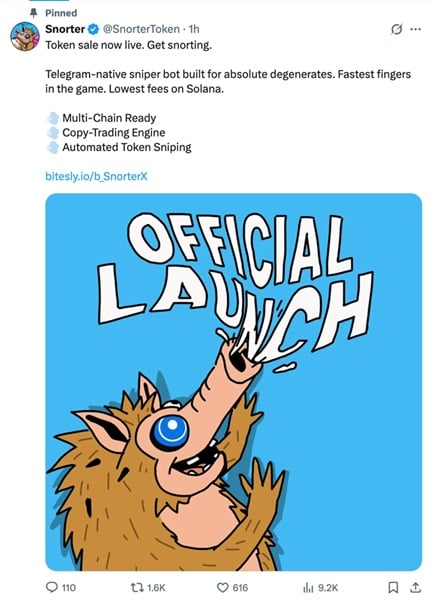Retweet the Snorter post

[x=137, y=587]
